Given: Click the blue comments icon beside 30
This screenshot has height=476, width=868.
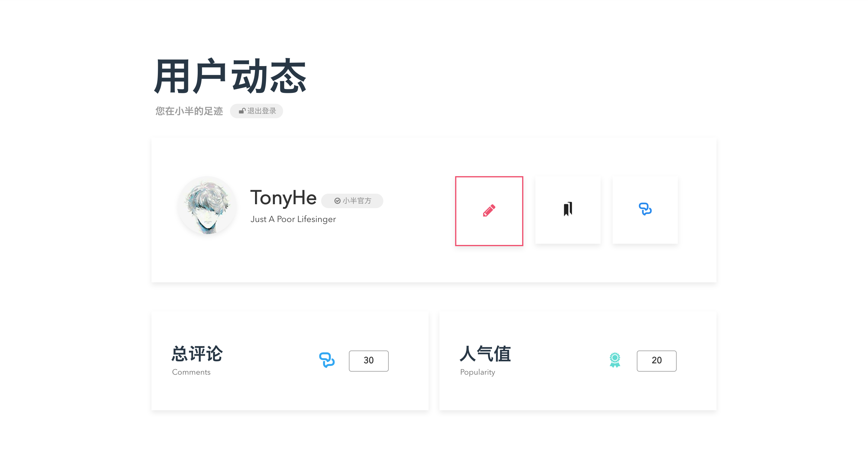Looking at the screenshot, I should tap(327, 360).
